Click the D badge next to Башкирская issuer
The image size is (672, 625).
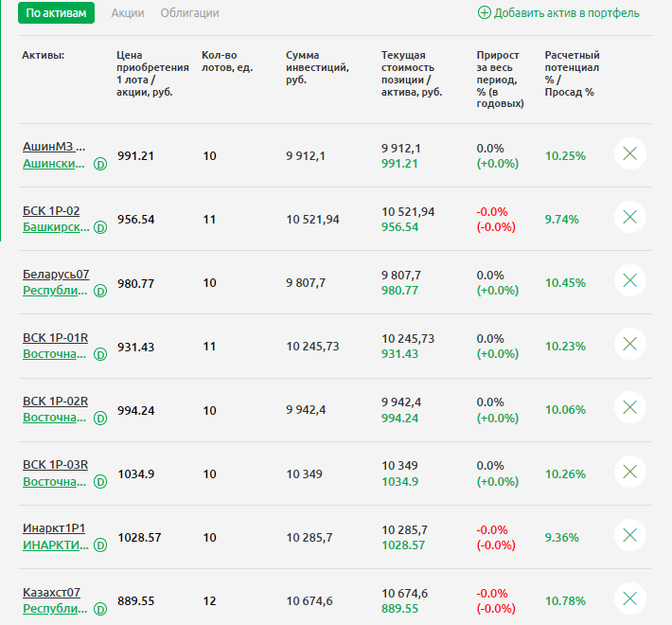tap(100, 227)
